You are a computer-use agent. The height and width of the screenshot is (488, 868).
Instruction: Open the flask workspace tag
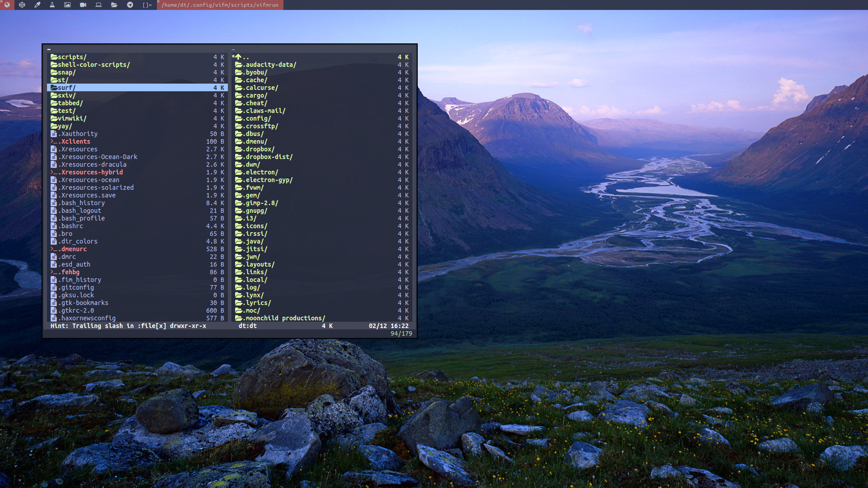pos(52,5)
